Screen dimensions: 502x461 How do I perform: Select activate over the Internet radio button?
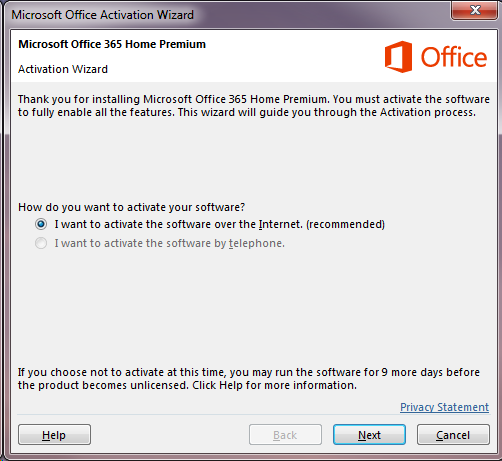pos(41,224)
